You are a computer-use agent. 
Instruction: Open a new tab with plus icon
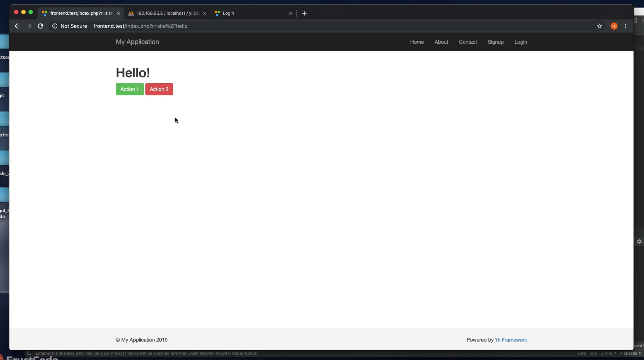305,13
